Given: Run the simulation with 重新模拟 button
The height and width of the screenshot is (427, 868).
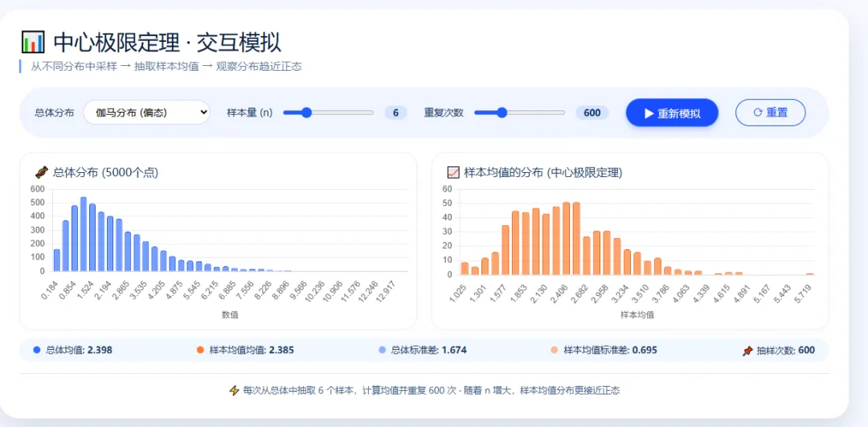Looking at the screenshot, I should 672,113.
